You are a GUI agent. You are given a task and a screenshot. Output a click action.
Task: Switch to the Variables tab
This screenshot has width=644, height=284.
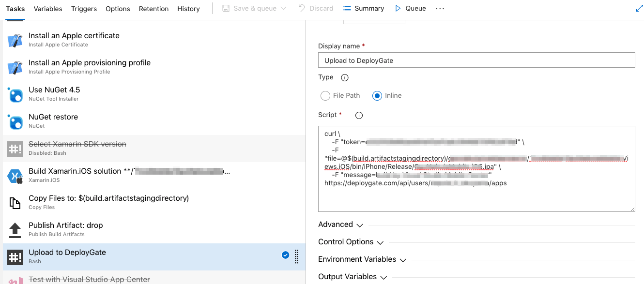click(x=48, y=9)
